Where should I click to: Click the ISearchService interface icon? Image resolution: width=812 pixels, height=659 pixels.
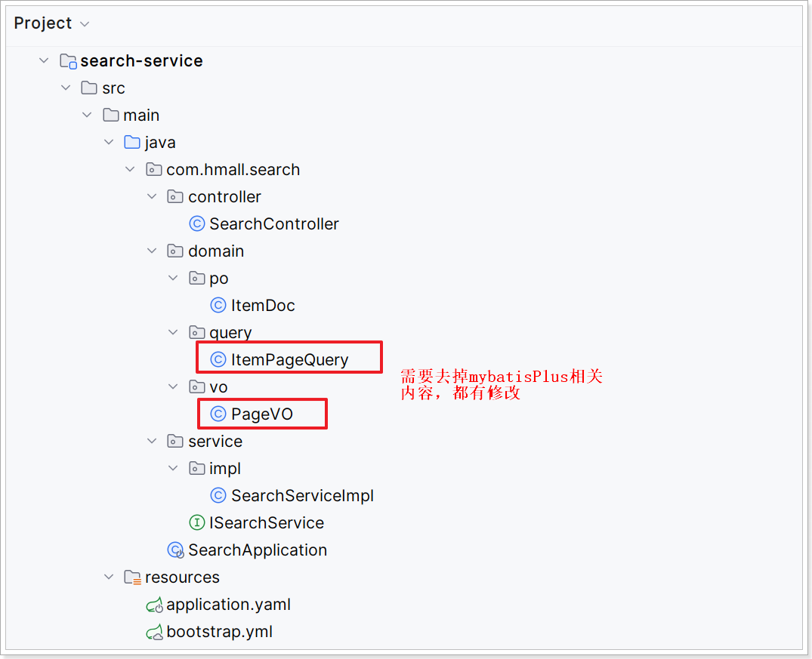pyautogui.click(x=196, y=523)
